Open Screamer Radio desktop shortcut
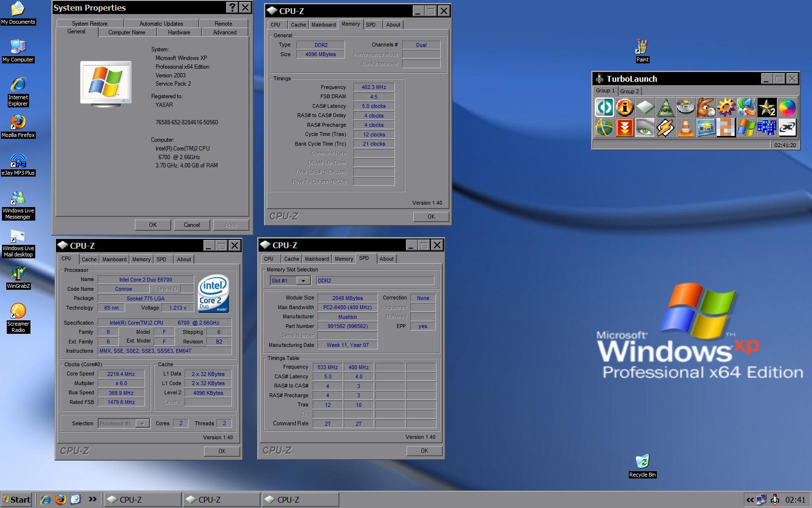812x508 pixels. tap(18, 318)
